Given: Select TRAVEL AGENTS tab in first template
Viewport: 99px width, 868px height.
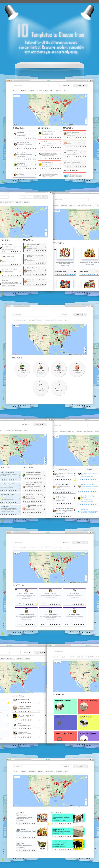Looking at the screenshot, I should (x=49, y=91).
